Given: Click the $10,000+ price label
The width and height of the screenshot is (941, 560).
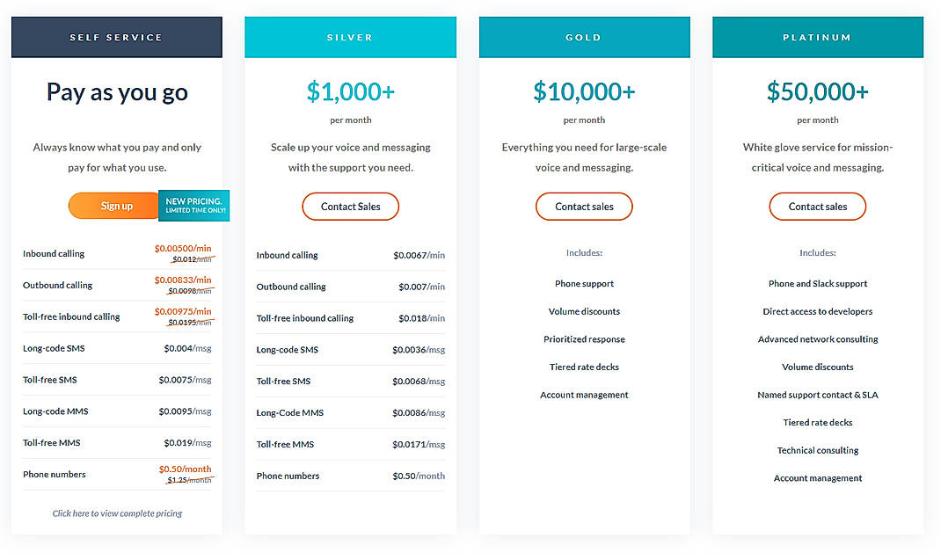Looking at the screenshot, I should pos(584,91).
